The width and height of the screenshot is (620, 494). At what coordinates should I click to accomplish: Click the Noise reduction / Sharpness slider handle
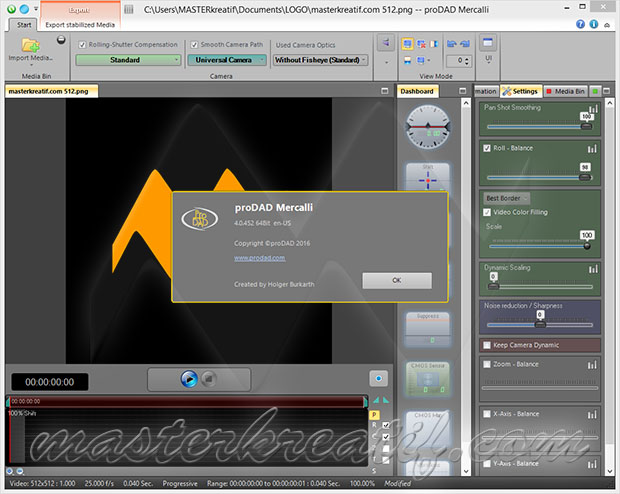point(540,325)
